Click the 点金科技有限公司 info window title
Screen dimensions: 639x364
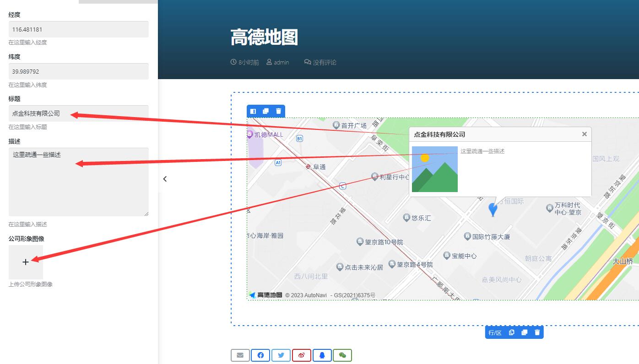(439, 134)
